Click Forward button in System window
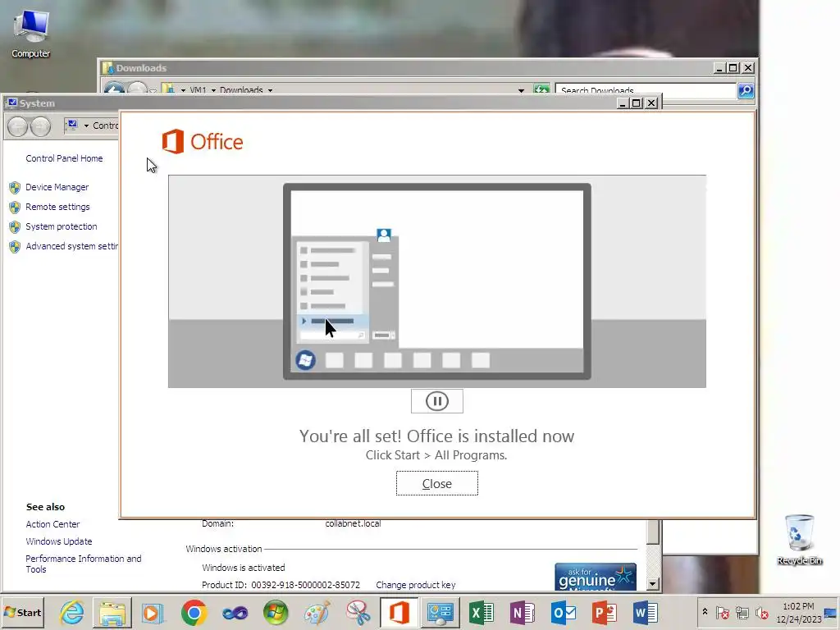 click(x=41, y=126)
